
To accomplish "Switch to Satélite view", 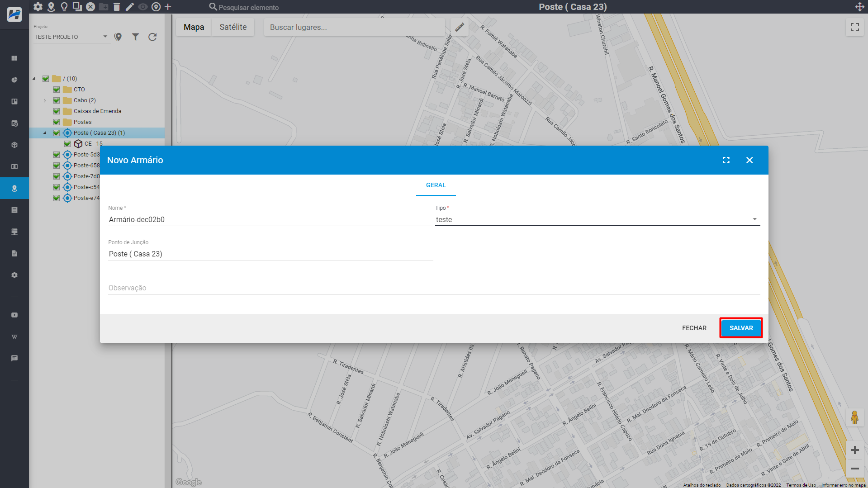I will [x=233, y=27].
